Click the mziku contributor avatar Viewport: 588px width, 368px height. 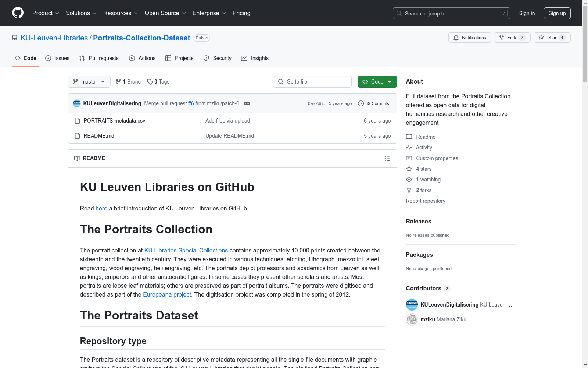[412, 319]
